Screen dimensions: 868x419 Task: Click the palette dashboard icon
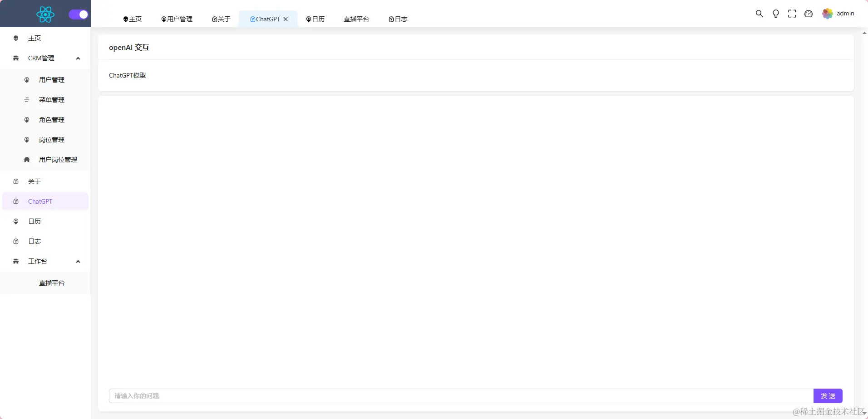pyautogui.click(x=809, y=14)
